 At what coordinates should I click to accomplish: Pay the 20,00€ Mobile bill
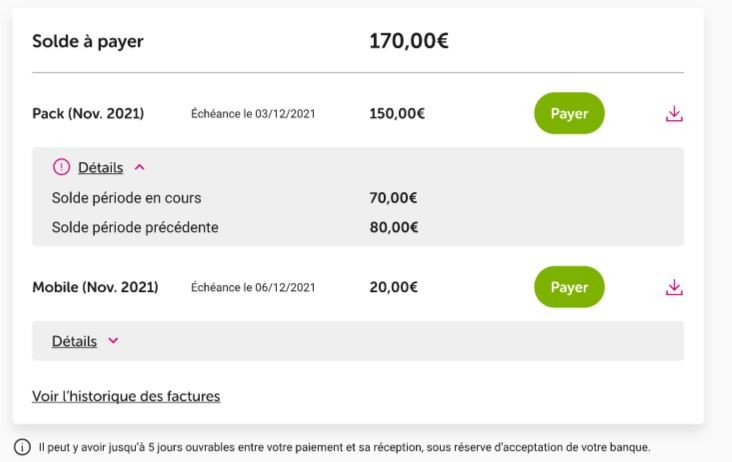click(x=569, y=287)
